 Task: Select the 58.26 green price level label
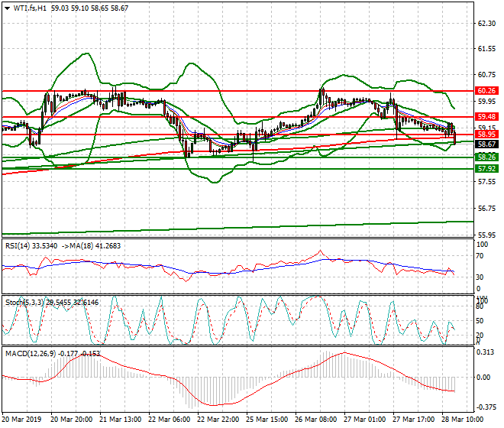tap(486, 157)
